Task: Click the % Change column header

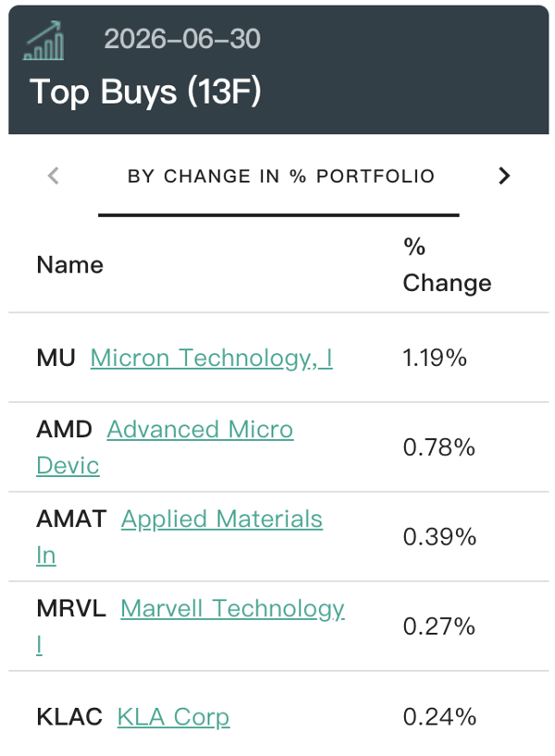Action: coord(447,265)
